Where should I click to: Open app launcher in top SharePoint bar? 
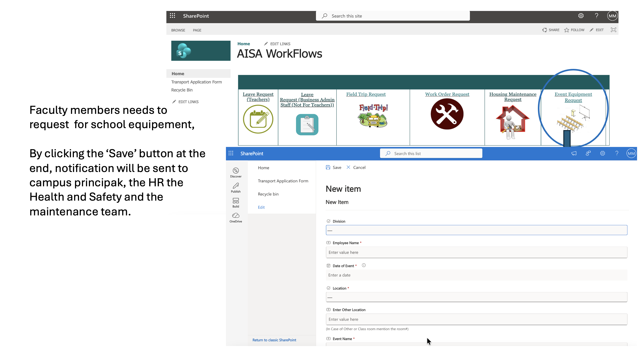(x=172, y=16)
